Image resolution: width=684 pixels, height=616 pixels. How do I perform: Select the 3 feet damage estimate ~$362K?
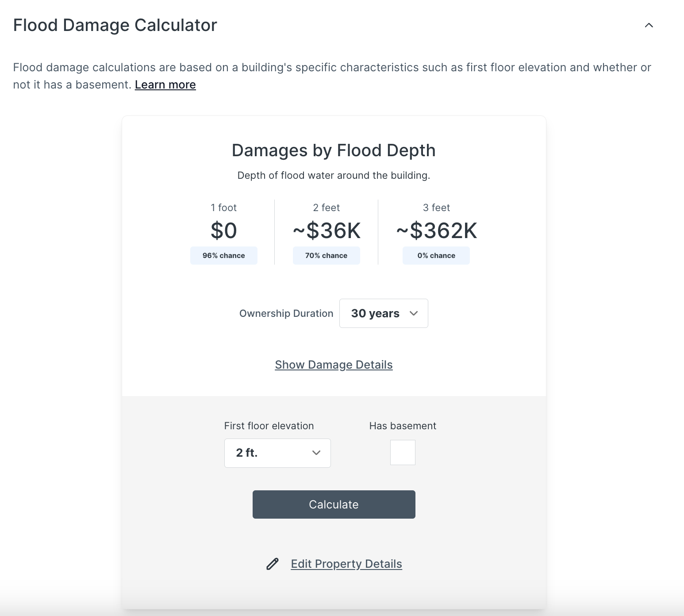[x=436, y=230]
